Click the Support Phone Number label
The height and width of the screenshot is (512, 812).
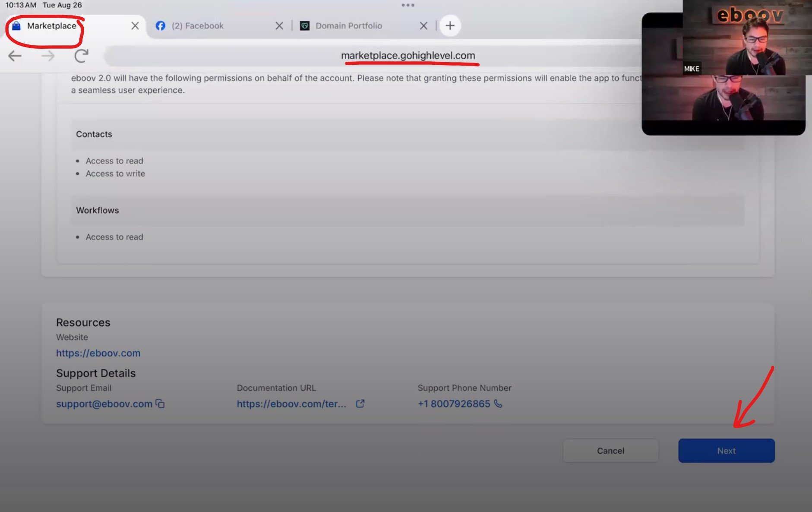(464, 388)
